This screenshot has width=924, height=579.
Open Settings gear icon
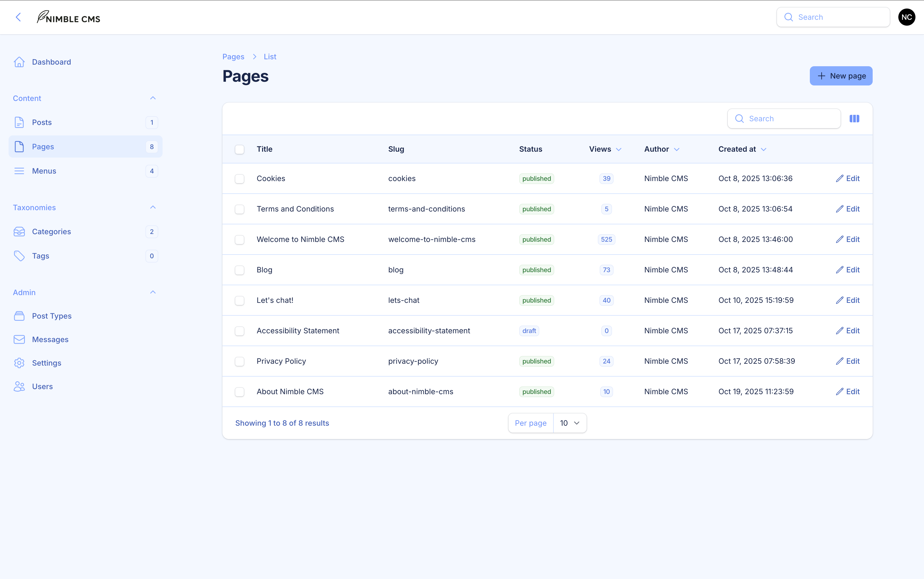point(19,363)
